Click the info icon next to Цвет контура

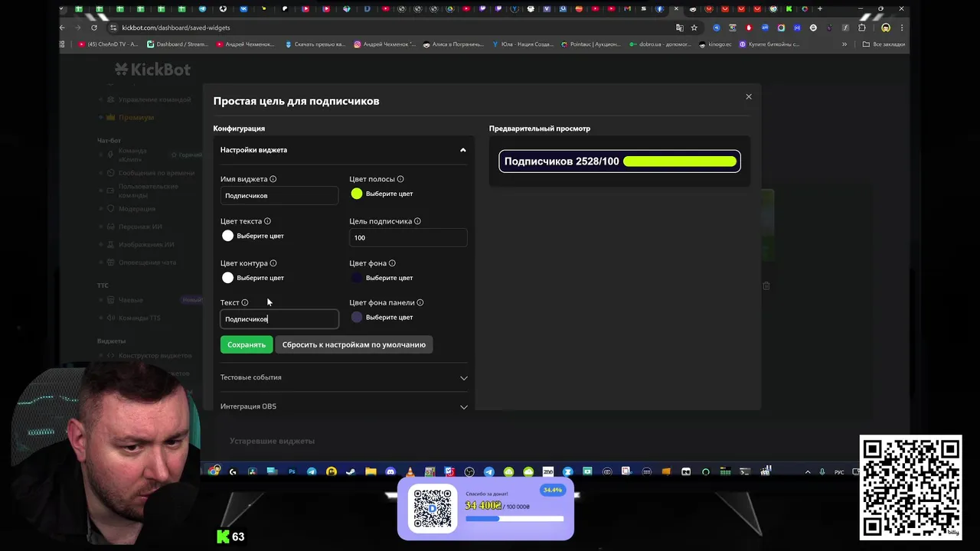273,263
